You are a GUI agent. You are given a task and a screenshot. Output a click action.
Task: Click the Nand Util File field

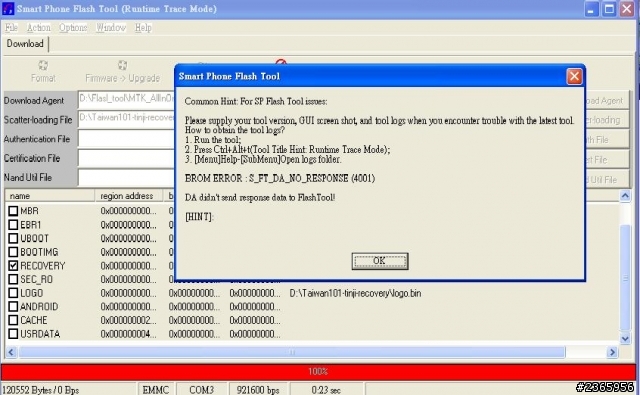coord(127,178)
